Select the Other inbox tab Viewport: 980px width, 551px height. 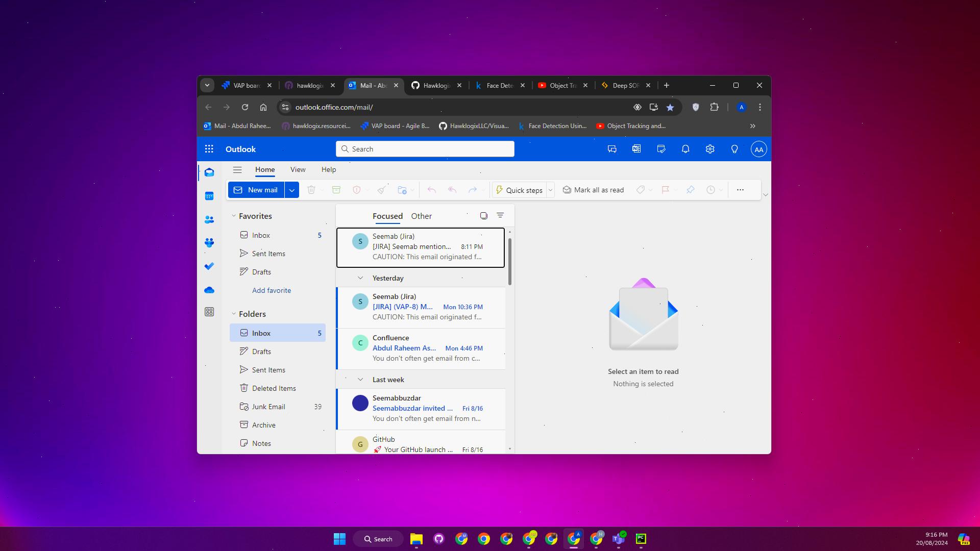pos(421,216)
